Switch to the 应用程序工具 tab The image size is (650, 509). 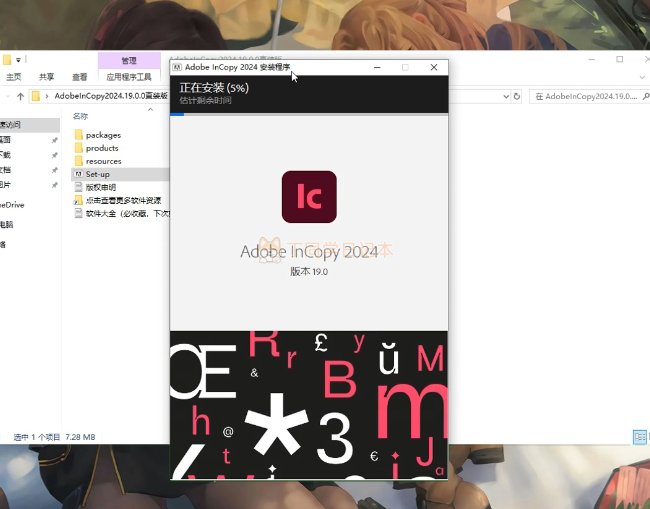click(128, 77)
